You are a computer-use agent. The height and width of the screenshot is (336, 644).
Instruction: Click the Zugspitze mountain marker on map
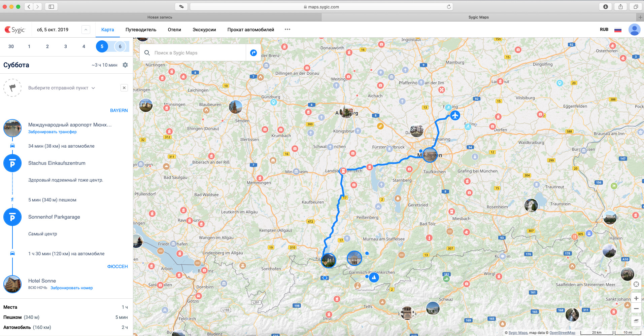(374, 277)
